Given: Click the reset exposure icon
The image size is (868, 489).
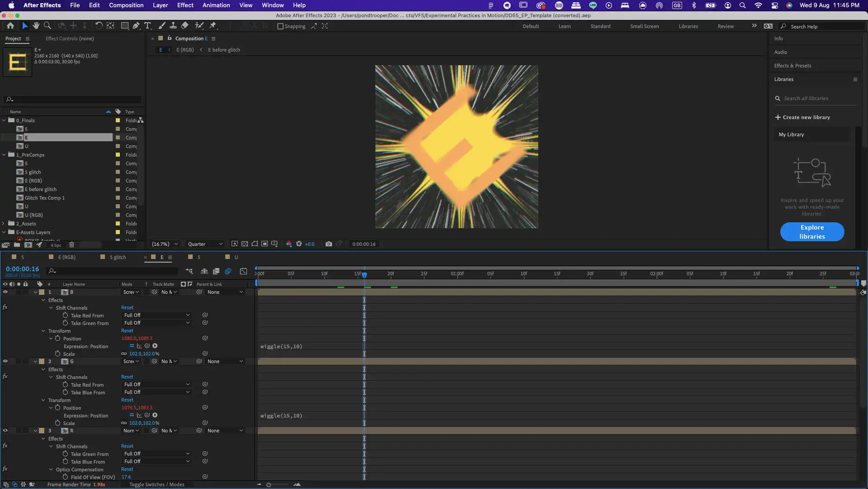Looking at the screenshot, I should click(x=299, y=244).
